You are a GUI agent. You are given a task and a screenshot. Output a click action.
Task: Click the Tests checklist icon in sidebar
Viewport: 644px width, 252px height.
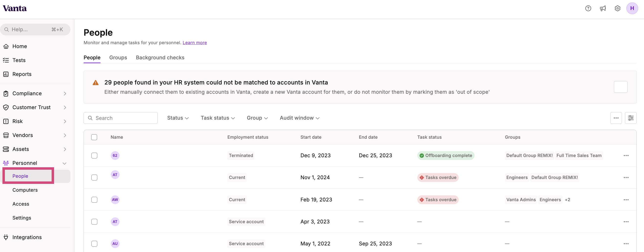pyautogui.click(x=6, y=60)
